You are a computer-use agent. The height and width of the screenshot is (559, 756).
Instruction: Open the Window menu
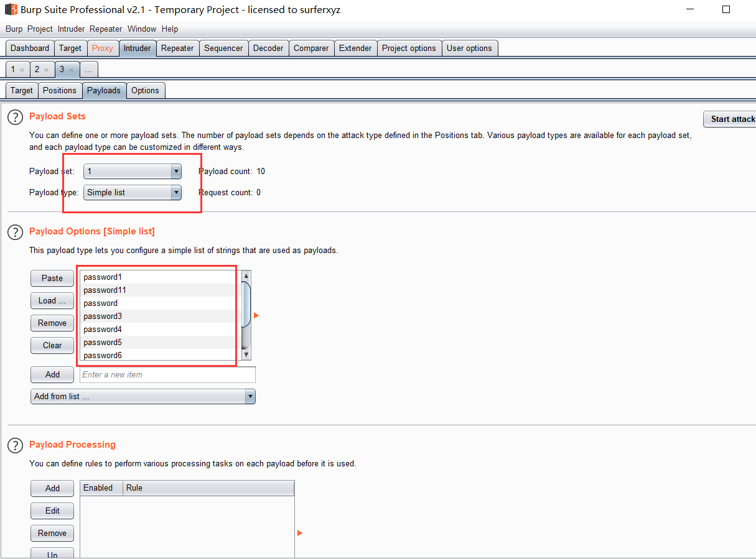click(x=142, y=29)
